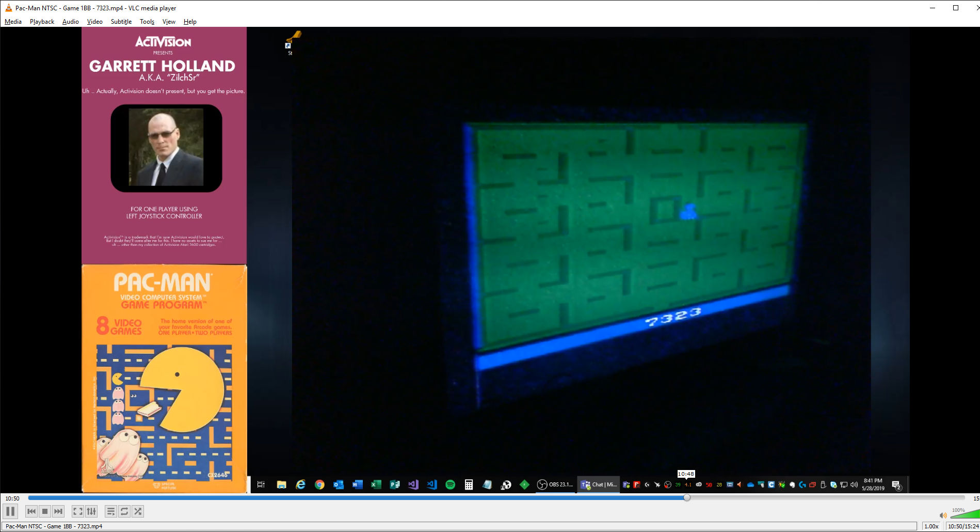Stop the video playback

[45, 511]
